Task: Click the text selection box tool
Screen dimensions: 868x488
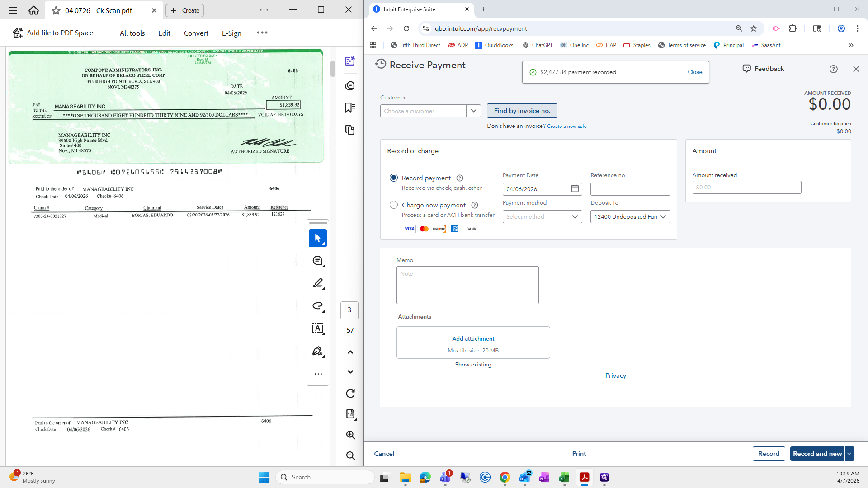Action: tap(318, 328)
